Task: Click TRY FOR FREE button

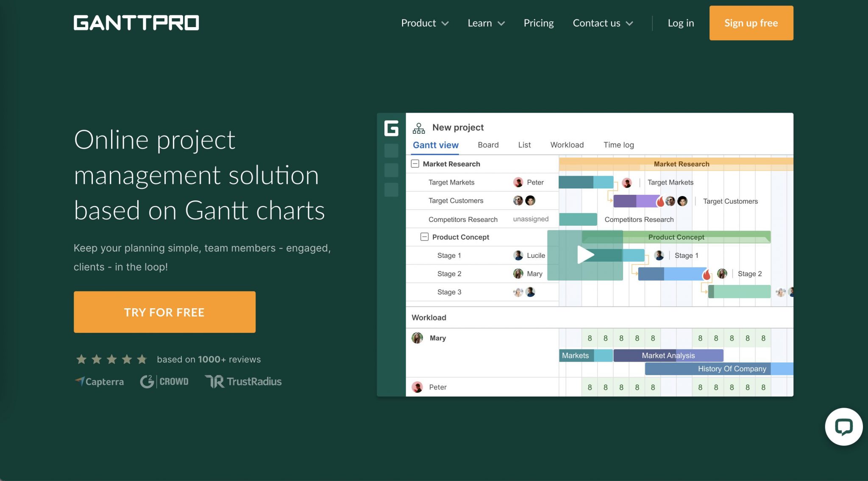Action: coord(164,312)
